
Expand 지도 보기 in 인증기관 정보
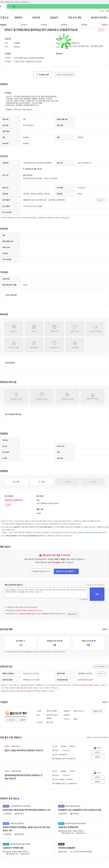click(101, 674)
